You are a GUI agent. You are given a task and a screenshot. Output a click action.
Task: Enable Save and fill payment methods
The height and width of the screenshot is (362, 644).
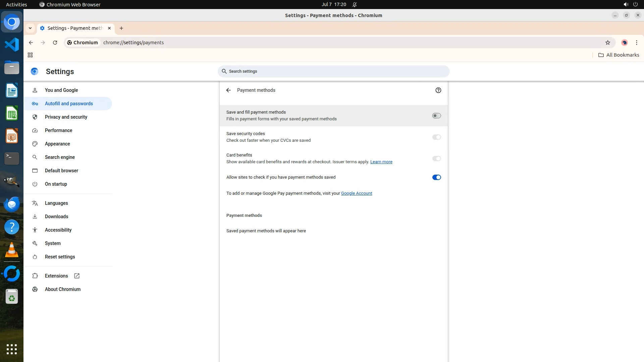coord(436,116)
